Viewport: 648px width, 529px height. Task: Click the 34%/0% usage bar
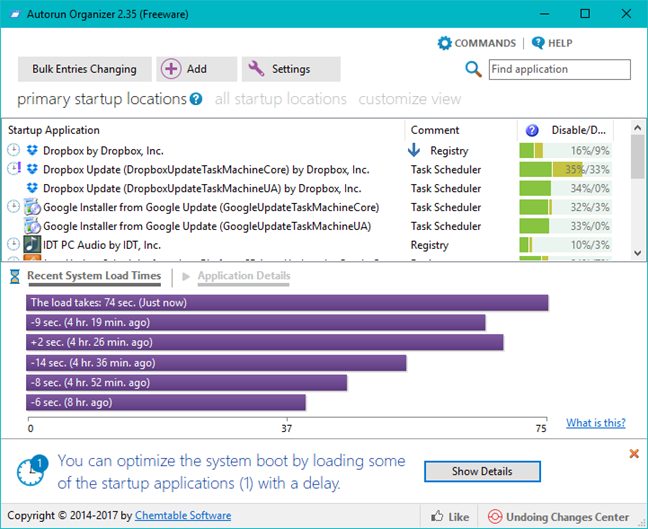pyautogui.click(x=565, y=188)
